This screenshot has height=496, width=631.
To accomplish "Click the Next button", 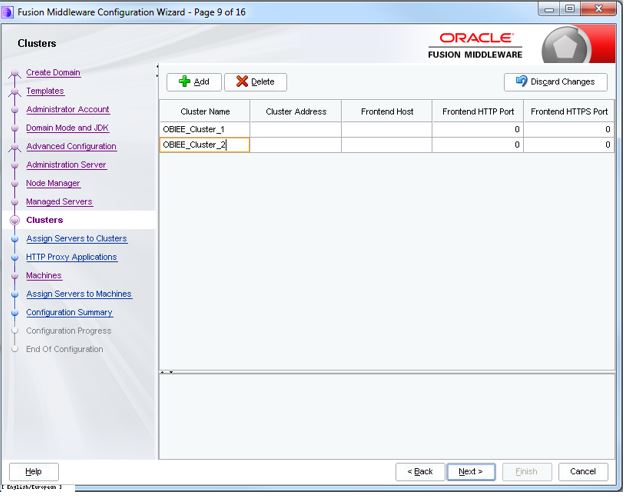I will point(470,472).
